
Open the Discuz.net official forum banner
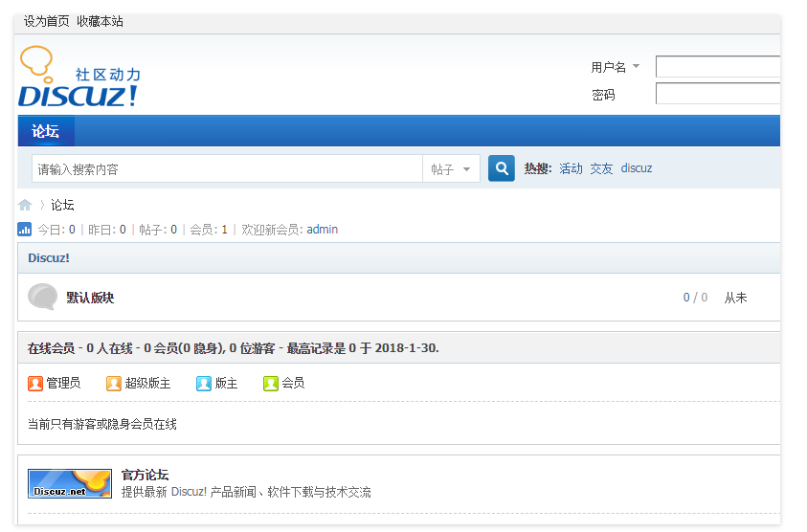[x=70, y=483]
